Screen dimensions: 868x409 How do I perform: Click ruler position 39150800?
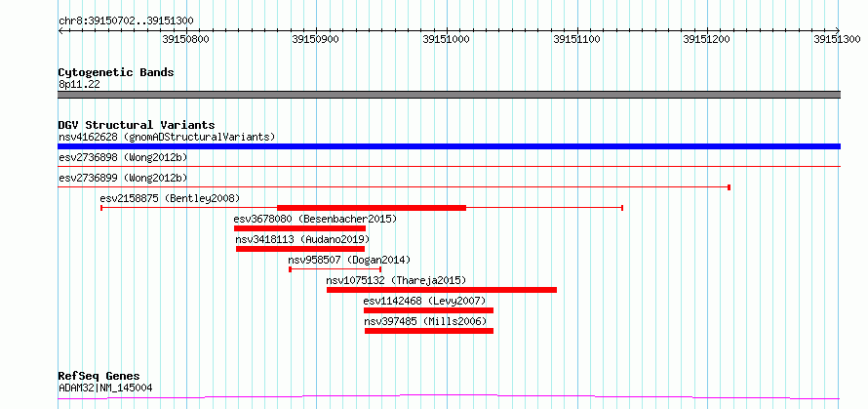click(x=186, y=39)
